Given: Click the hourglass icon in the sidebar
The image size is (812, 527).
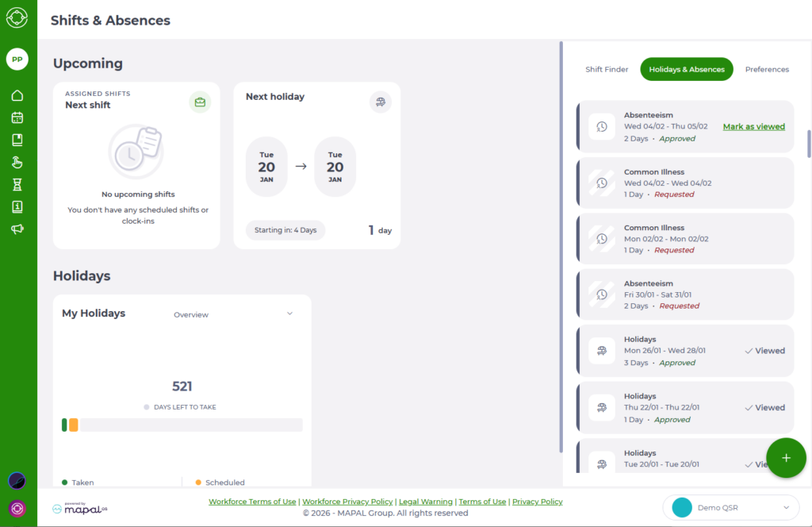Looking at the screenshot, I should pos(17,185).
